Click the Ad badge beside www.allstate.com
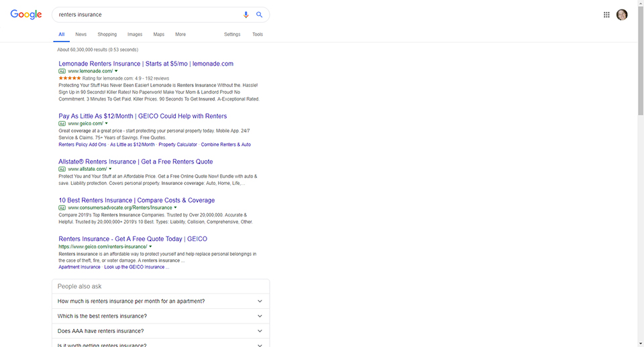This screenshot has height=347, width=644. (x=62, y=169)
